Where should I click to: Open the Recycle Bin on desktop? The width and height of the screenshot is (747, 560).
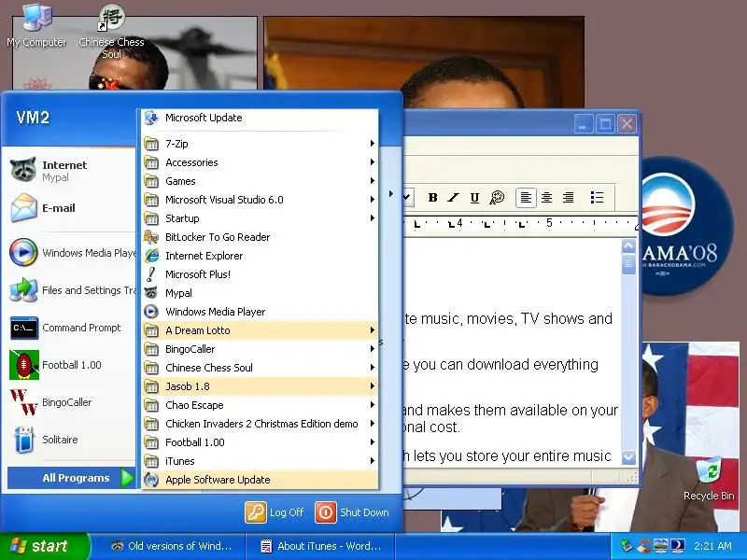pyautogui.click(x=709, y=479)
